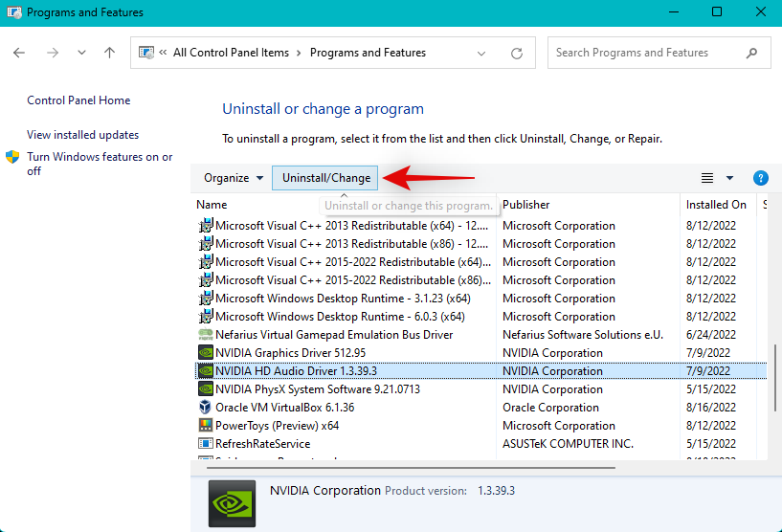Click the large NVIDIA logo in details pane

click(x=232, y=503)
